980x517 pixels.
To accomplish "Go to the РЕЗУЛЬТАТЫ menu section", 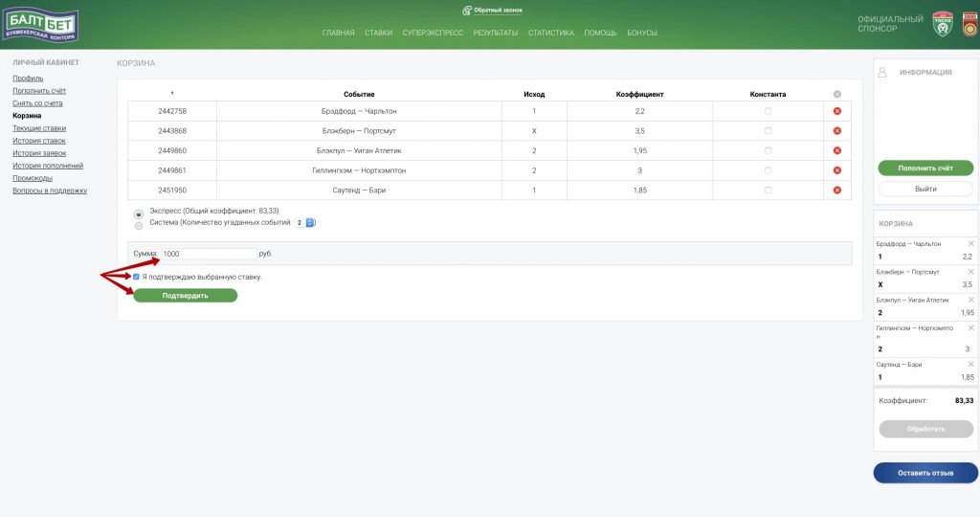I will (x=495, y=33).
